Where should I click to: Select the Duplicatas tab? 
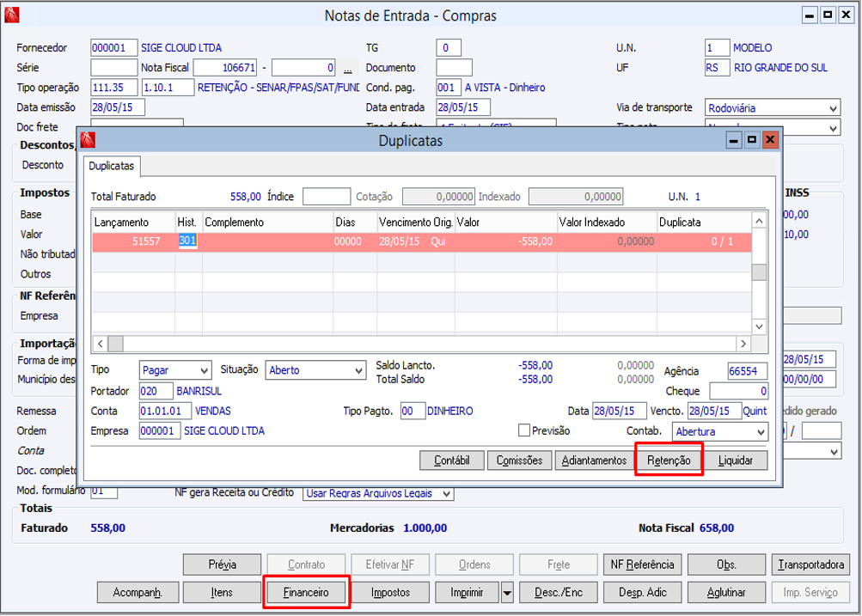(112, 165)
